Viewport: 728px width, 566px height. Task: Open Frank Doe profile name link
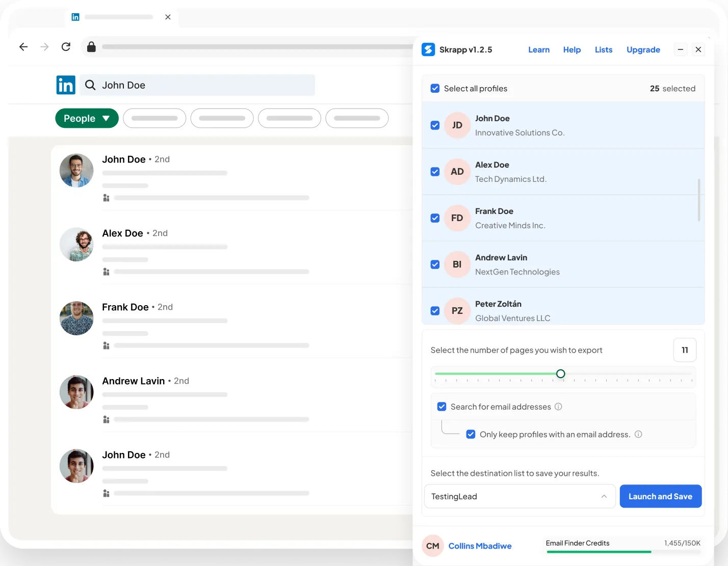125,307
